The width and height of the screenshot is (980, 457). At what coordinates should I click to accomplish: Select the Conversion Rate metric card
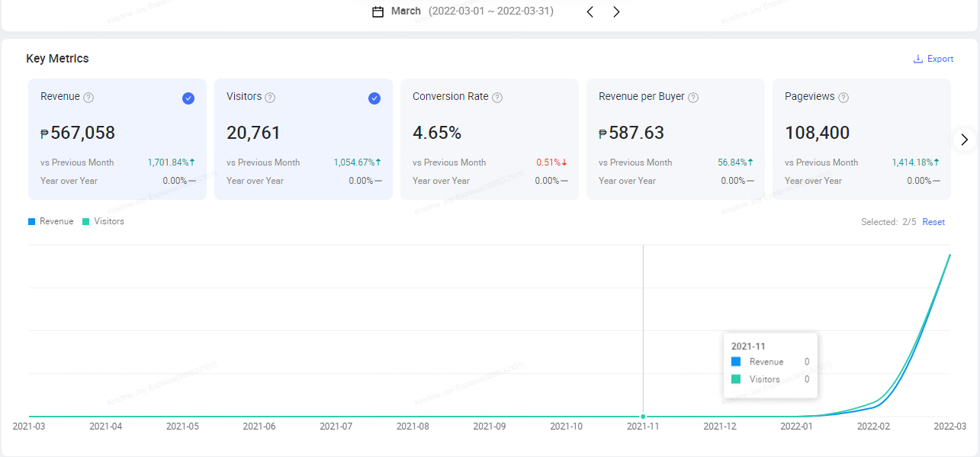490,139
